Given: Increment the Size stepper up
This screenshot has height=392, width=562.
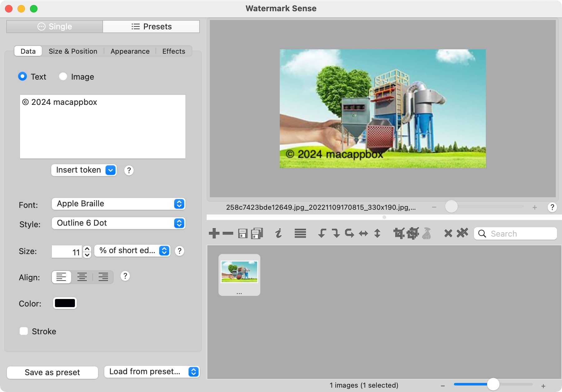Looking at the screenshot, I should 87,248.
